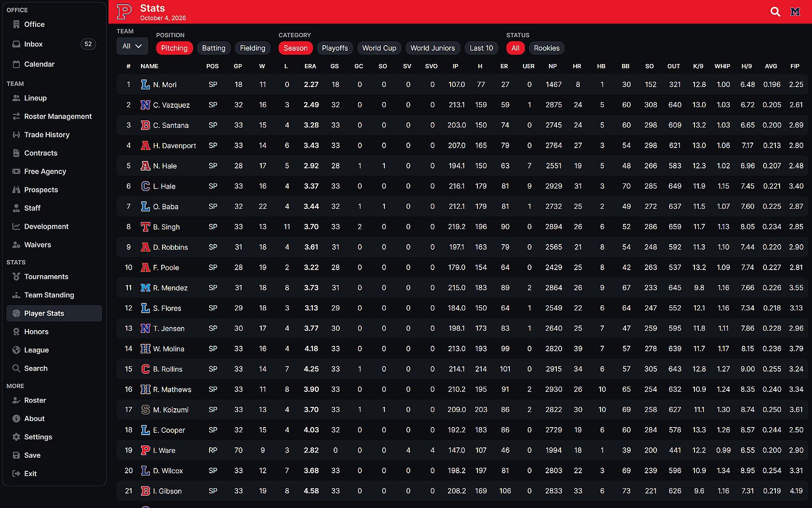
Task: Open player I. Ware's row link
Action: 164,451
